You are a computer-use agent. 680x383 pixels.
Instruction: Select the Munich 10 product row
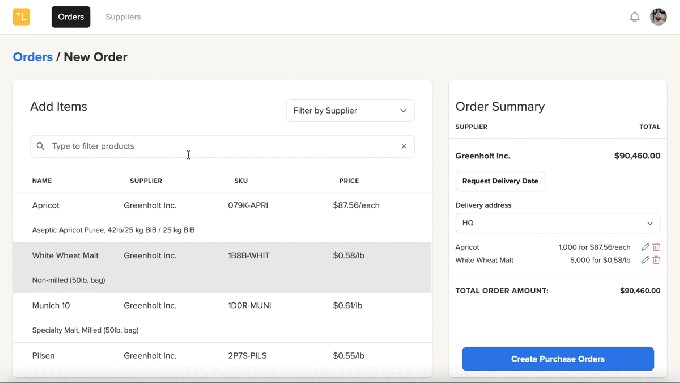[x=222, y=318]
